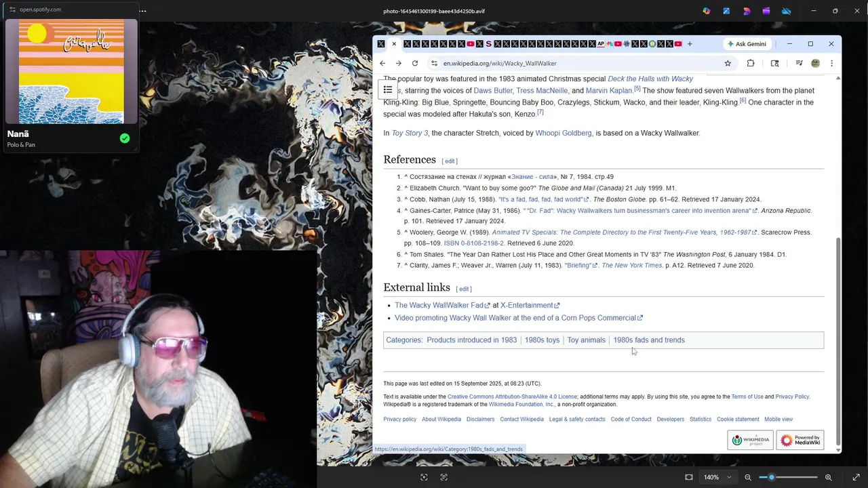
Task: Open the ISBN 0-8108-2198-2 link
Action: point(473,243)
